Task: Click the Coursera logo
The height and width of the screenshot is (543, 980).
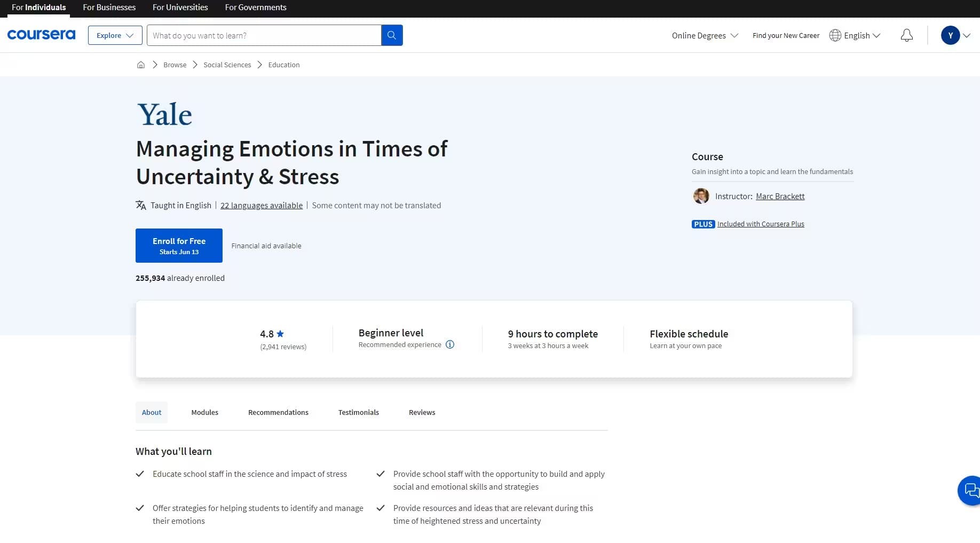Action: [x=41, y=35]
